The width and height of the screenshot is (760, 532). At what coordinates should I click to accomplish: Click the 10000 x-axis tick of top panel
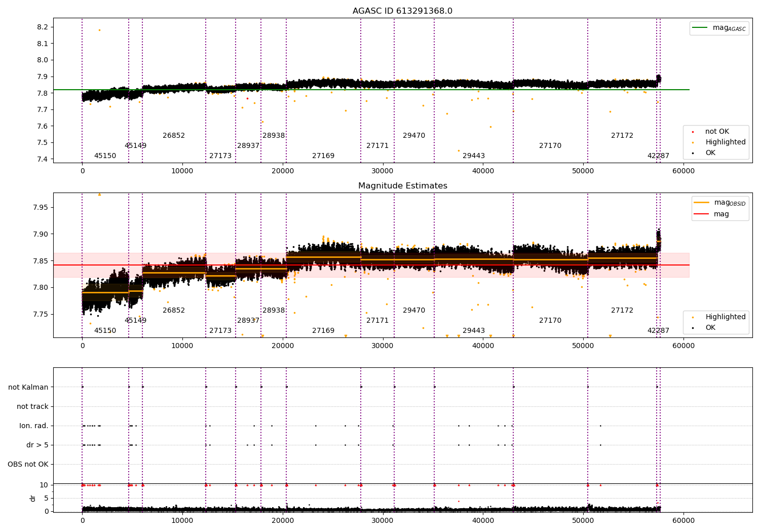(182, 171)
